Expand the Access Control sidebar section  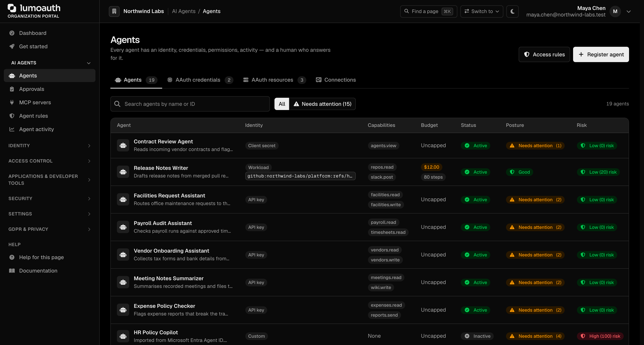(49, 161)
